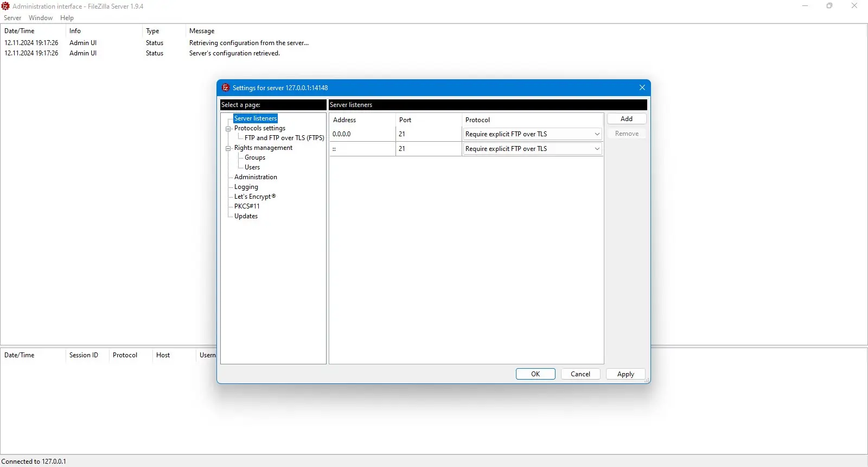Select Protocols settings page

coord(260,128)
